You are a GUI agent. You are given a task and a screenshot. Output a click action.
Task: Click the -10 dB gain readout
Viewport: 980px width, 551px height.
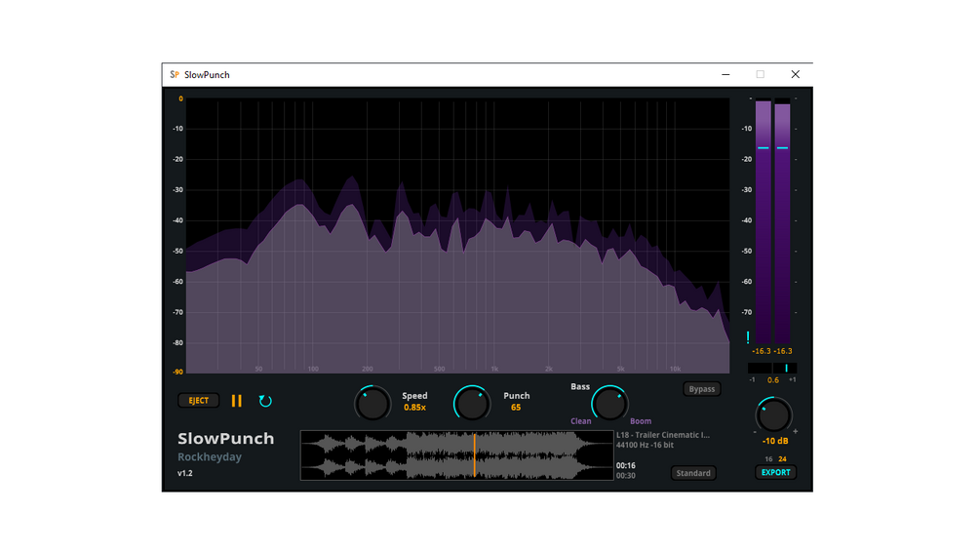pyautogui.click(x=775, y=441)
